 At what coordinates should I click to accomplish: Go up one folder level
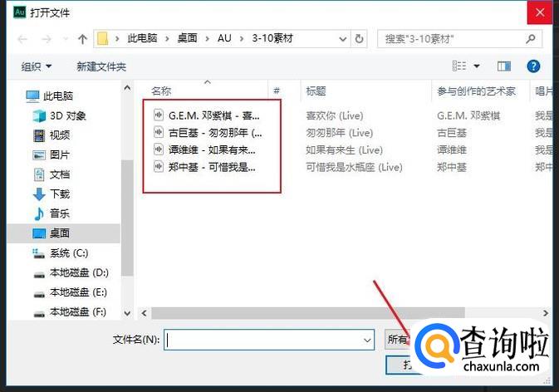tap(82, 39)
